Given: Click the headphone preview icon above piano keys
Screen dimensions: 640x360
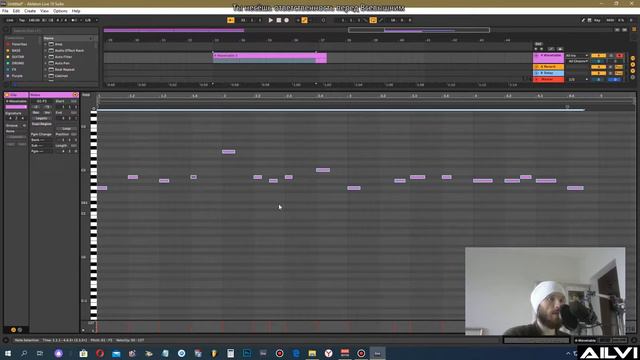Looking at the screenshot, I should click(93, 109).
